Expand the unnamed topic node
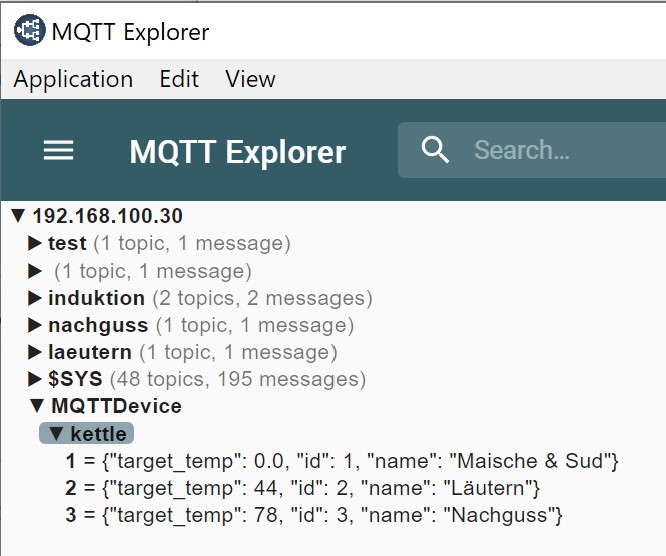Screen dimensions: 666x556 pyautogui.click(x=35, y=271)
